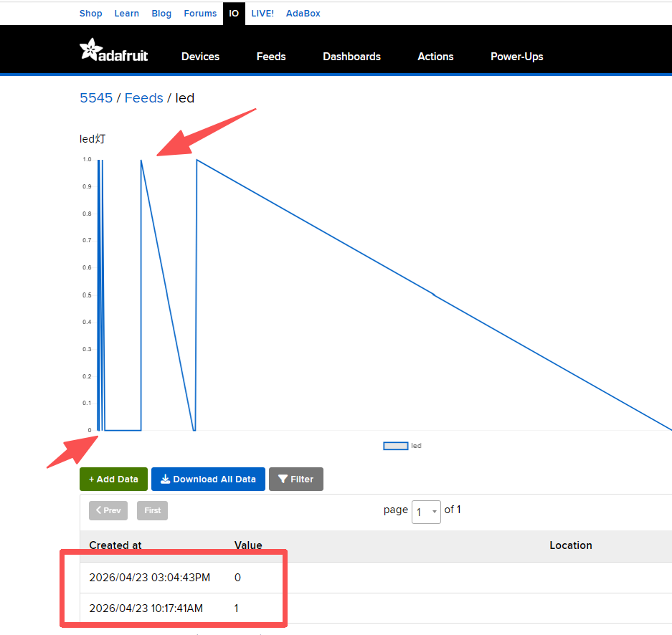Click the led chart line
The image size is (672, 635).
tap(433, 295)
